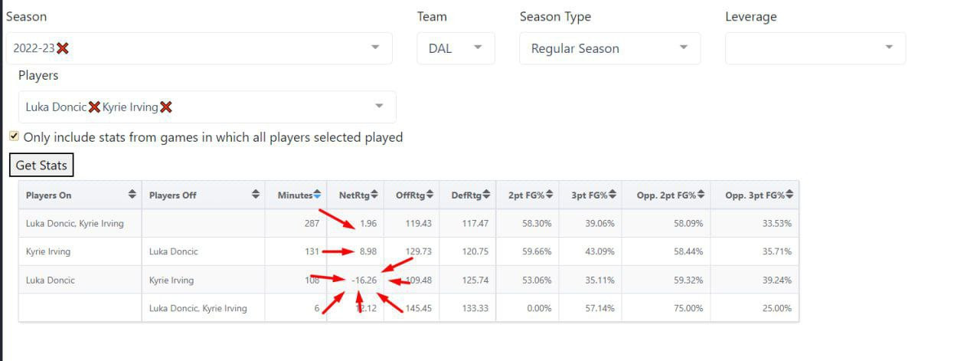Sort table by DefRtg column
This screenshot has width=980, height=361.
pos(468,195)
